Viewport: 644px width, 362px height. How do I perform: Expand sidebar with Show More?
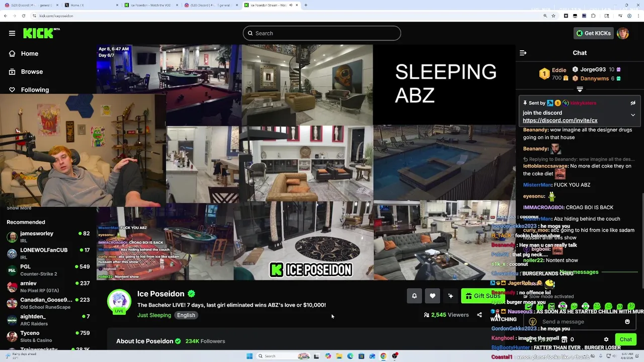pyautogui.click(x=19, y=208)
